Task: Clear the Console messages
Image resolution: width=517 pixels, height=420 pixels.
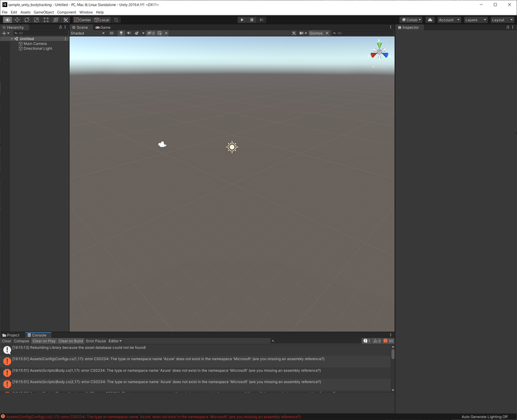Action: 7,341
